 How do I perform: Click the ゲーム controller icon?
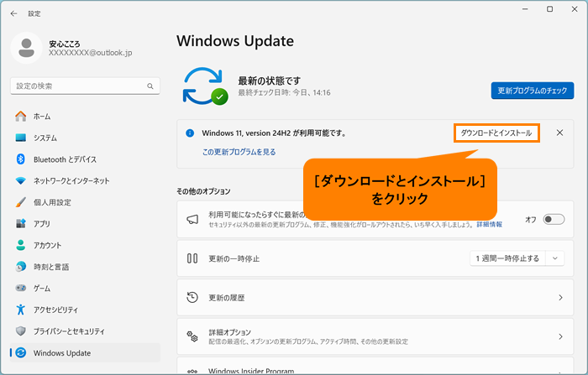pos(21,289)
